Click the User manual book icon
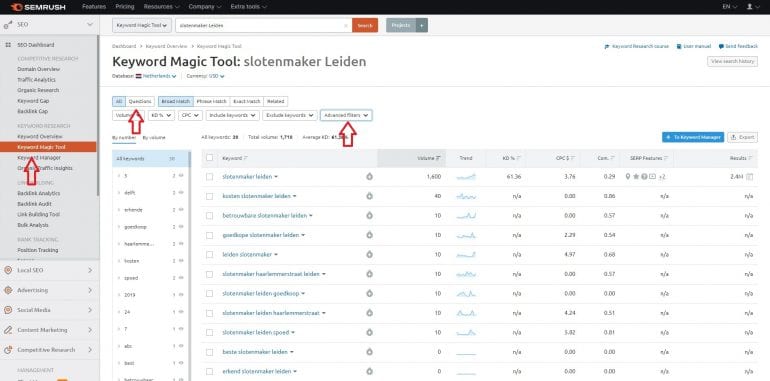The image size is (770, 381). point(679,46)
